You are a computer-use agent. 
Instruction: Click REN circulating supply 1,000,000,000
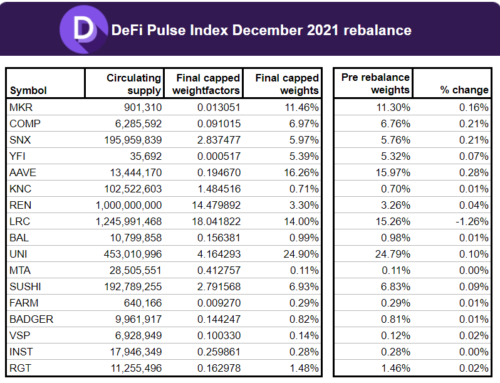pyautogui.click(x=129, y=205)
